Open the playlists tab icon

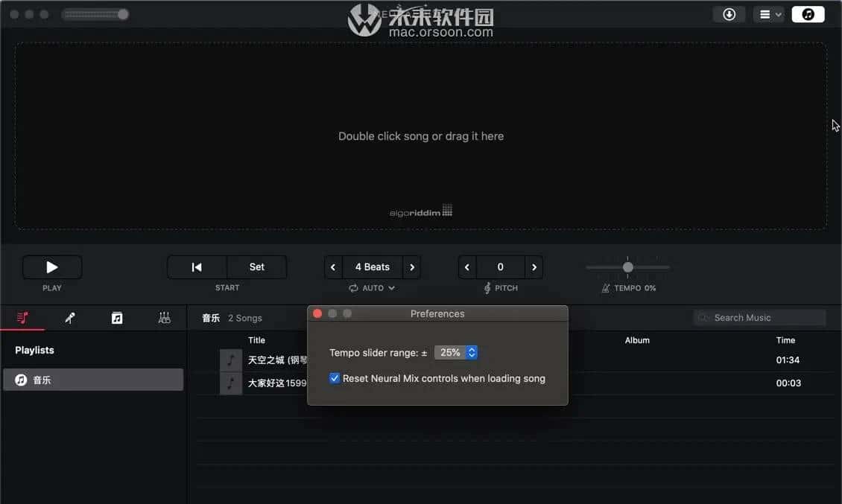(x=22, y=318)
